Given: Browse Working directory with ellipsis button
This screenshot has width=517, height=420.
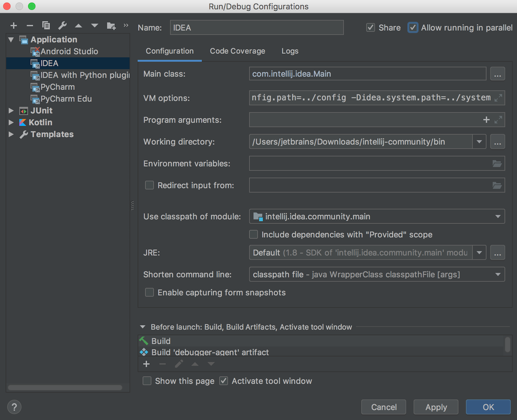Looking at the screenshot, I should [x=498, y=142].
